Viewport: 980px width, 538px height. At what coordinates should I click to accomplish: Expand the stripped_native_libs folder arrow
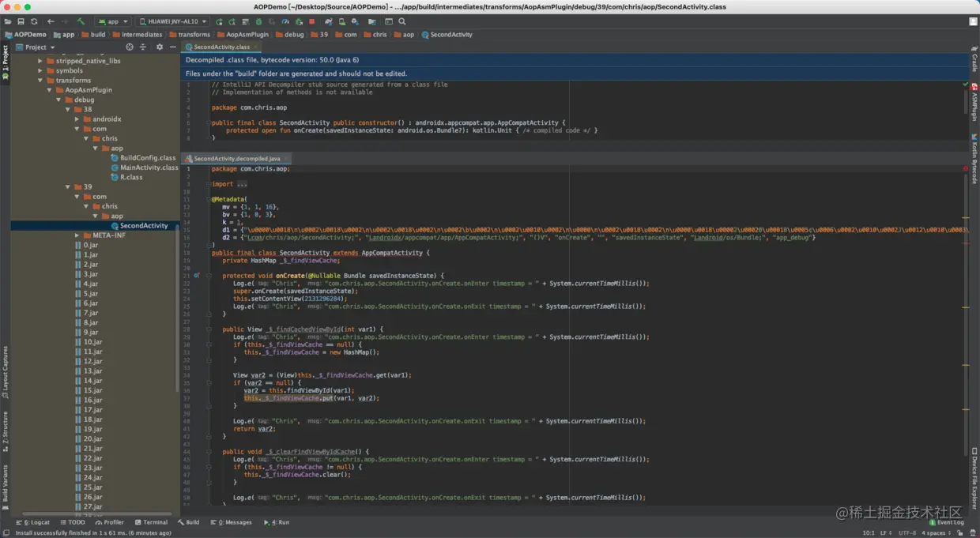[40, 61]
